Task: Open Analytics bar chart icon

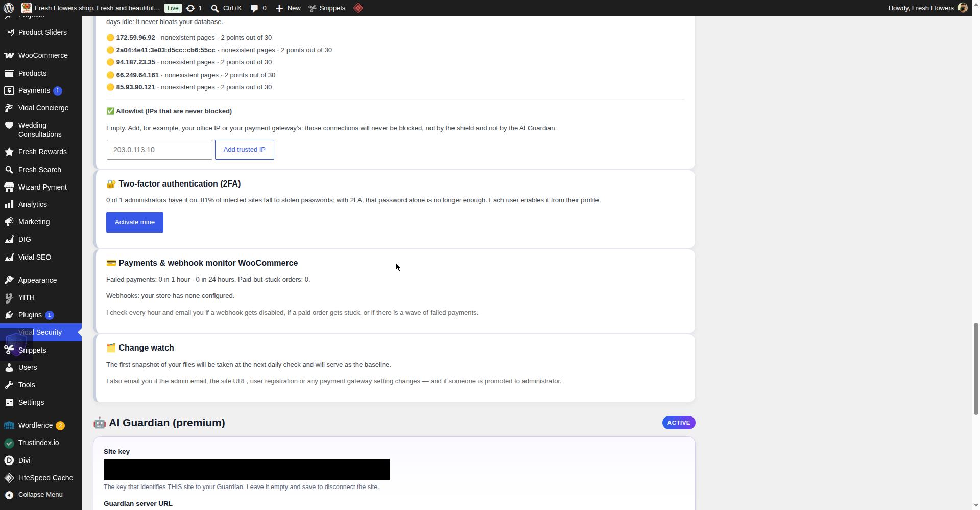Action: click(9, 204)
